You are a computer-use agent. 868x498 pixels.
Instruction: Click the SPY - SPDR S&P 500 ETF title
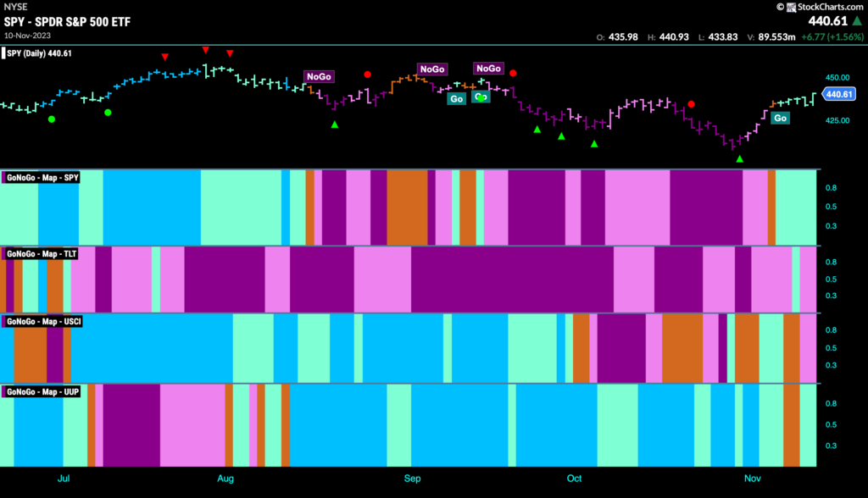[68, 22]
